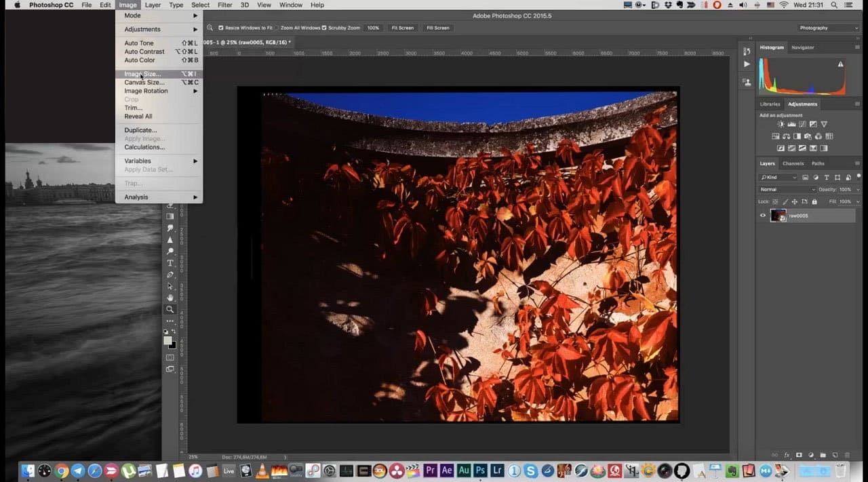This screenshot has width=868, height=482.
Task: Open the Normal blend mode dropdown
Action: 788,190
